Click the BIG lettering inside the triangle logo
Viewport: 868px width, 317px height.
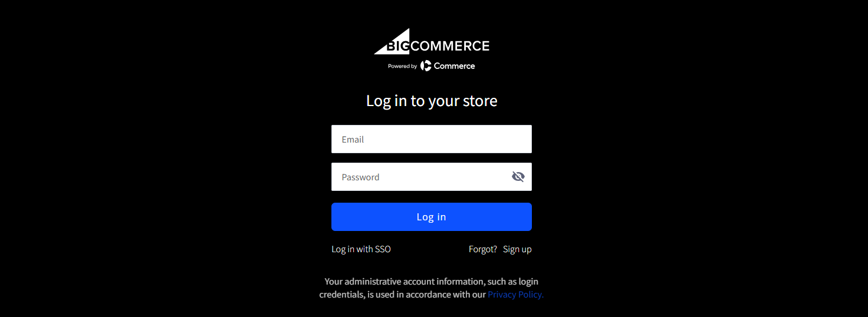398,47
